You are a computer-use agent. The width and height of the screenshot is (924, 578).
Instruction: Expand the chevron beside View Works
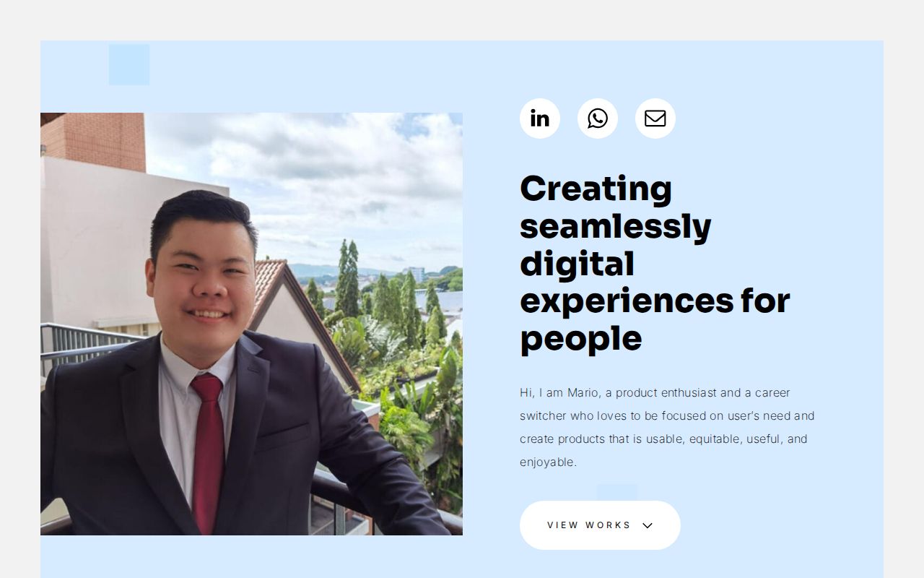tap(648, 525)
